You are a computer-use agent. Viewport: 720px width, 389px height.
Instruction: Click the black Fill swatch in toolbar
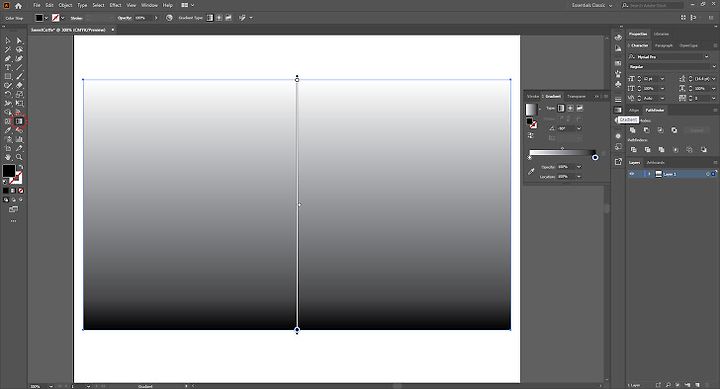pyautogui.click(x=8, y=170)
